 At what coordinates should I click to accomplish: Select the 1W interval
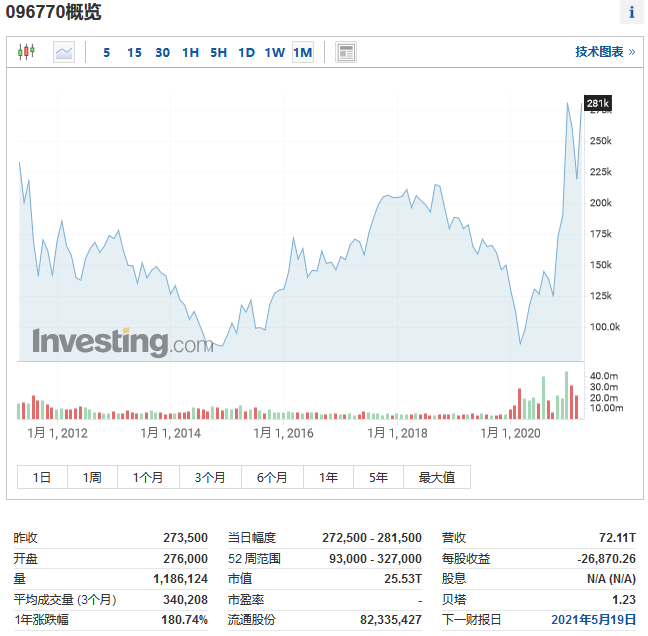click(274, 53)
